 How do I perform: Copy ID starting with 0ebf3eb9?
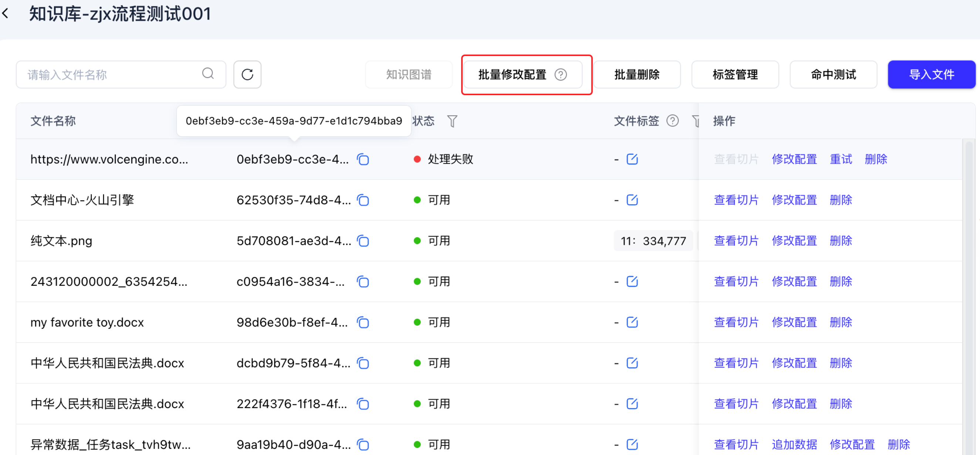click(363, 159)
